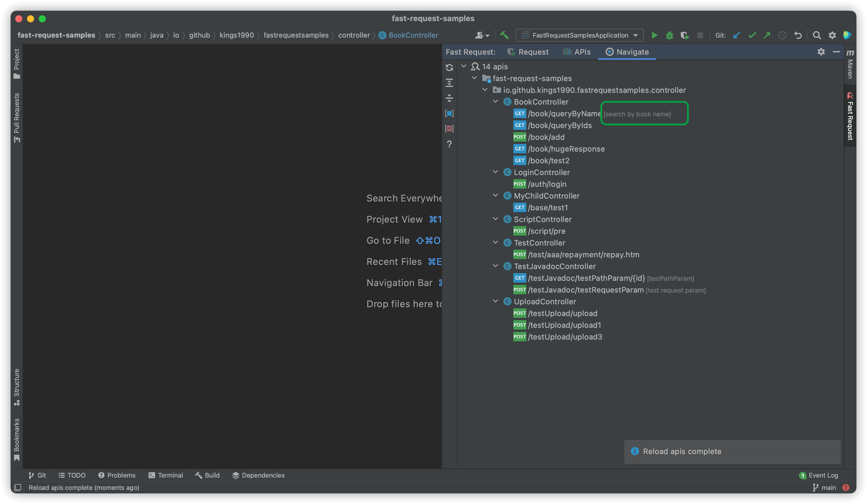Open IDE settings with the gear icon
867x504 pixels.
coord(833,35)
